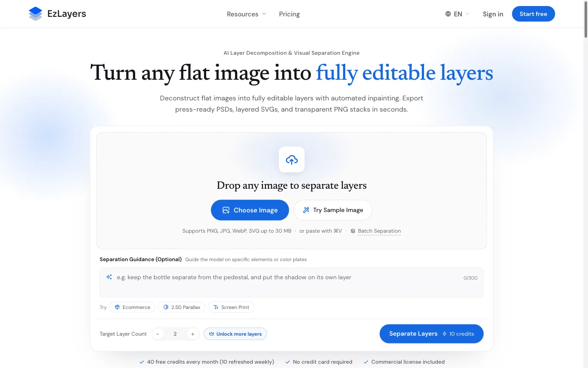This screenshot has height=368, width=588.
Task: Click the Separate Layers button
Action: [x=431, y=334]
